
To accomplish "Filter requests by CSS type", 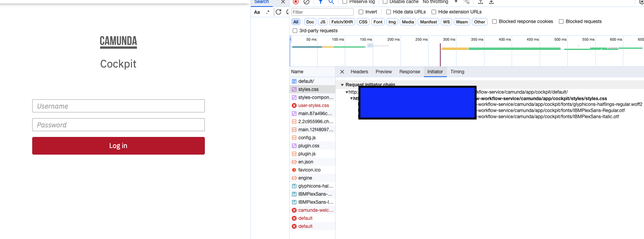I will [363, 22].
